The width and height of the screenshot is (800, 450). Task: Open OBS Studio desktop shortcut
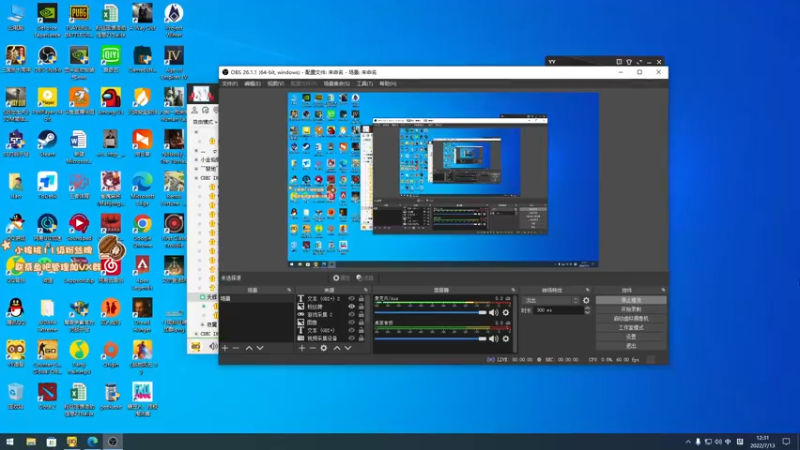47,59
